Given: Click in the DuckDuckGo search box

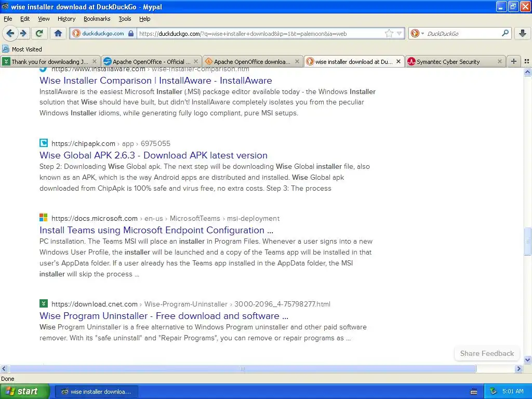Looking at the screenshot, I should pyautogui.click(x=463, y=33).
